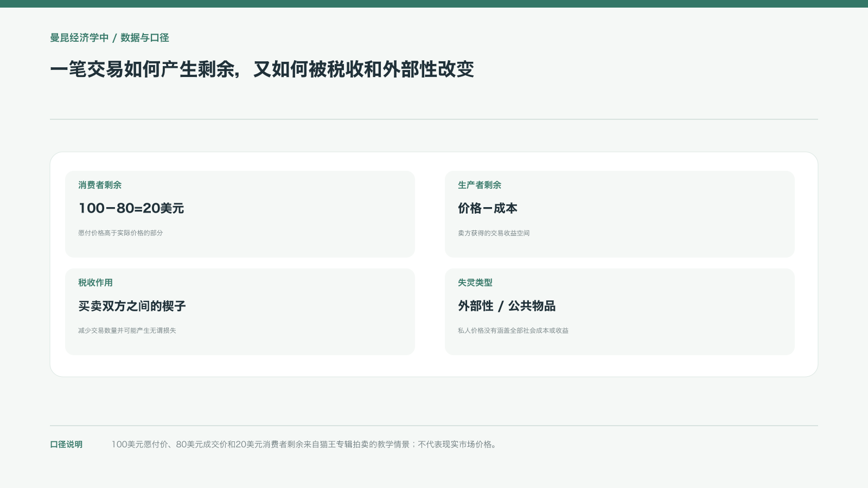This screenshot has width=868, height=488.
Task: Select the text 买卖双方之间的楔子
Action: [132, 306]
